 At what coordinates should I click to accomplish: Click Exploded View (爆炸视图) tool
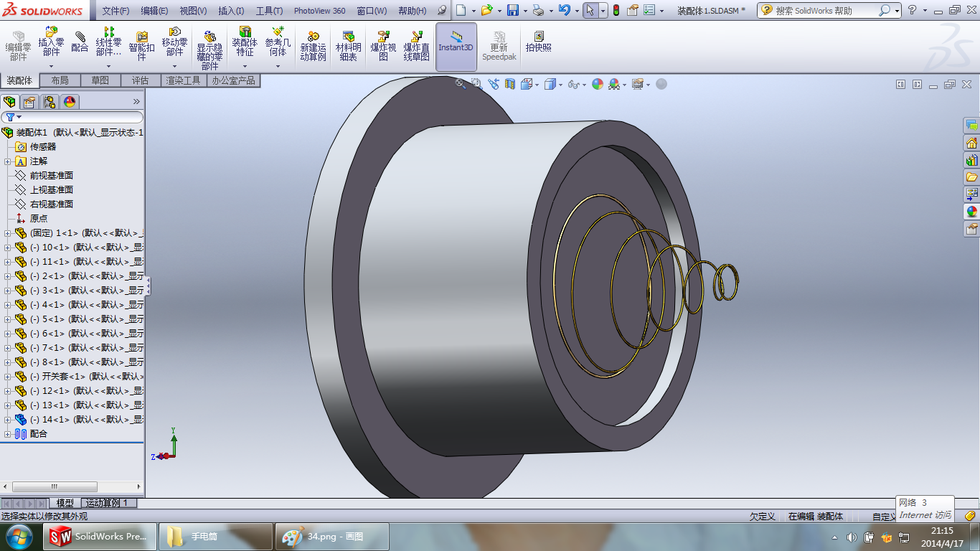pos(383,46)
